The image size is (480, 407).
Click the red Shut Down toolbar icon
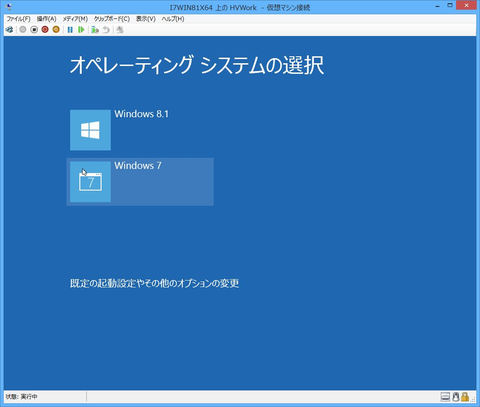tap(45, 30)
